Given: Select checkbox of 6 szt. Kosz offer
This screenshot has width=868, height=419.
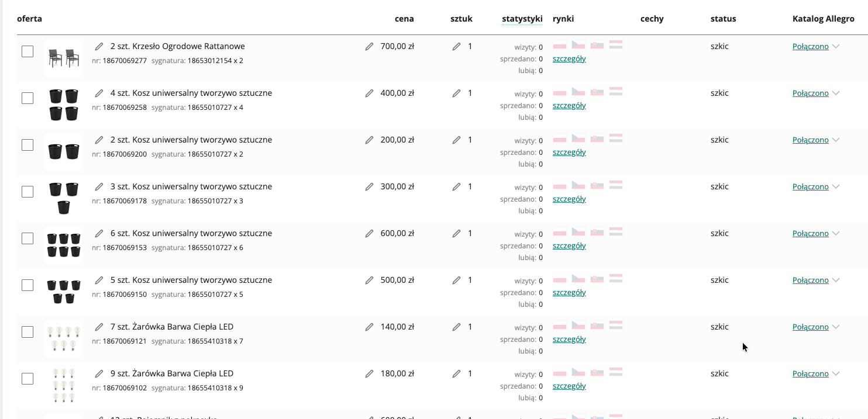Looking at the screenshot, I should pos(27,238).
